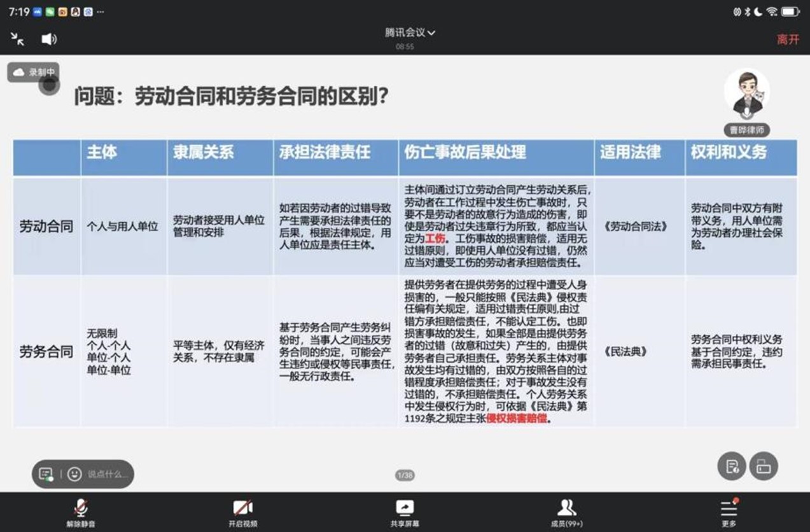The height and width of the screenshot is (532, 810).
Task: Start sharing with 共享屏幕 icon
Action: pos(405,508)
